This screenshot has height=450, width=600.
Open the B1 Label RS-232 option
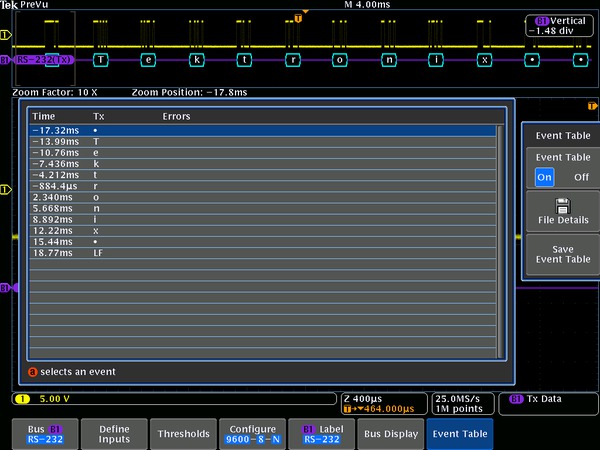point(321,433)
